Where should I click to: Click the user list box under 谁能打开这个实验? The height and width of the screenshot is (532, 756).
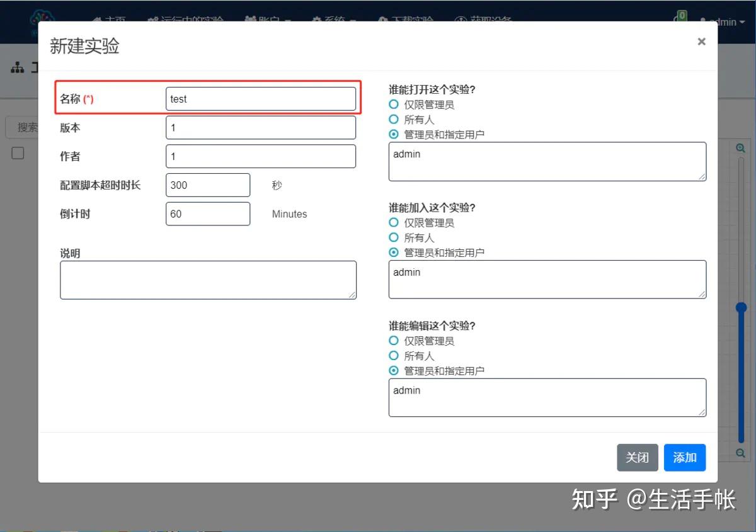click(x=547, y=162)
